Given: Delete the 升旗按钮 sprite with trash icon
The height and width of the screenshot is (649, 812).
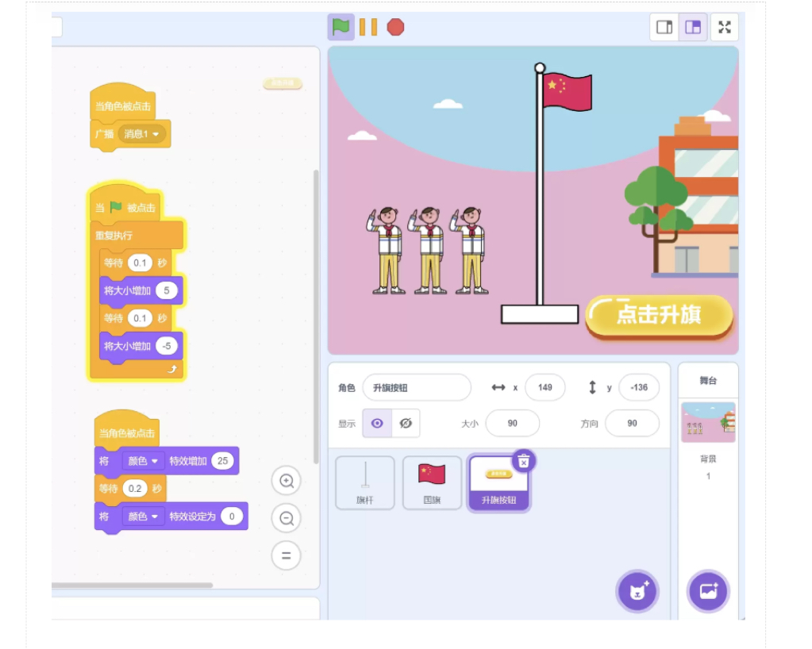Looking at the screenshot, I should (x=524, y=460).
